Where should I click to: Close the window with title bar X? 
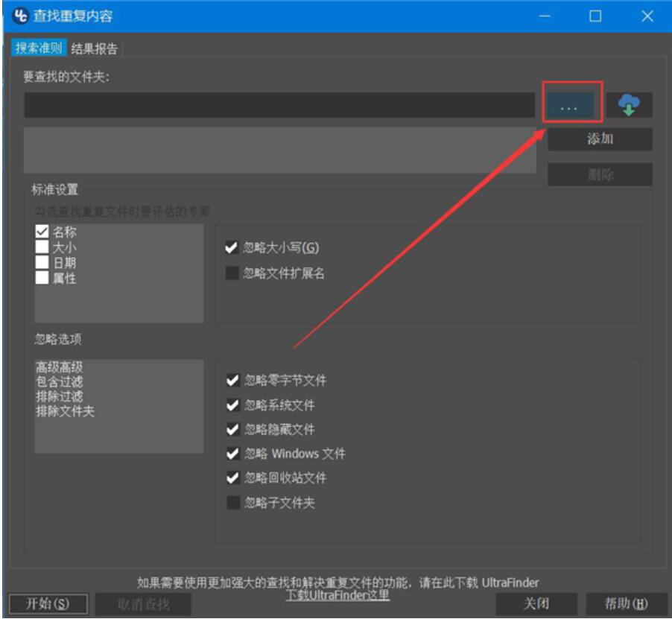tap(647, 16)
